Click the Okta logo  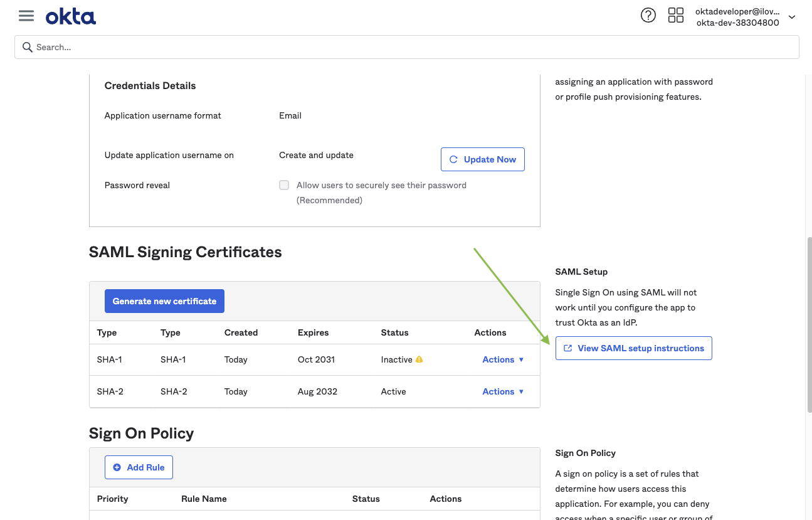click(70, 16)
